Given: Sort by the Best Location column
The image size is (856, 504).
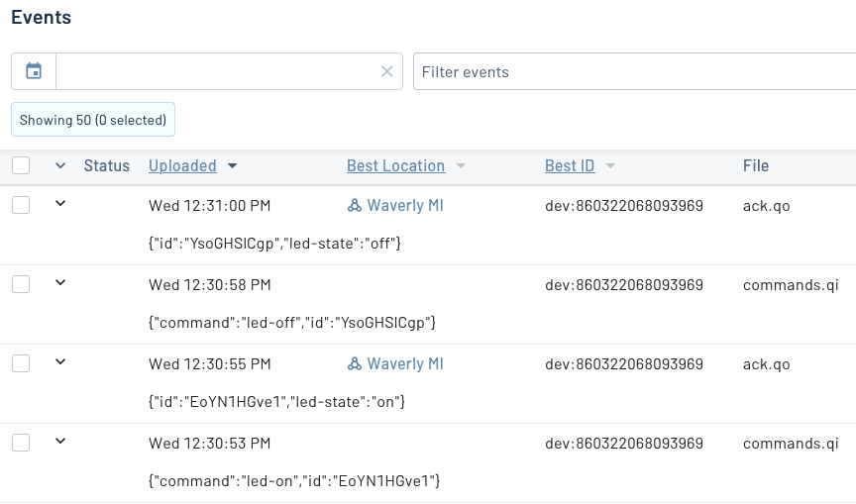Looking at the screenshot, I should [x=395, y=165].
